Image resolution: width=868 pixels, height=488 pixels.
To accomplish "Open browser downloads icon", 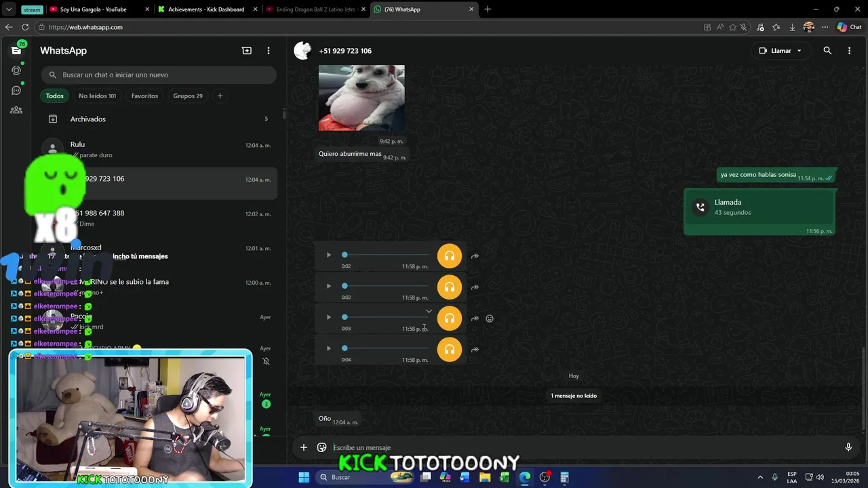I will 792,27.
